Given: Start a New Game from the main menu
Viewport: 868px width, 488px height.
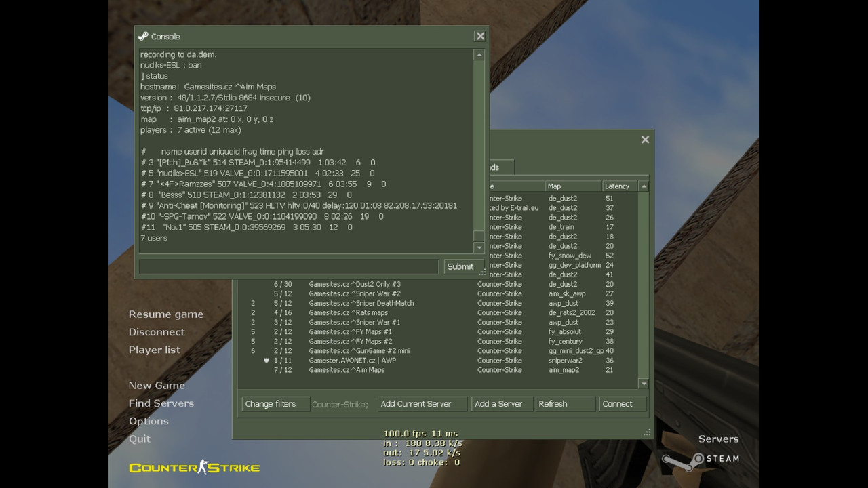Looking at the screenshot, I should click(x=157, y=386).
